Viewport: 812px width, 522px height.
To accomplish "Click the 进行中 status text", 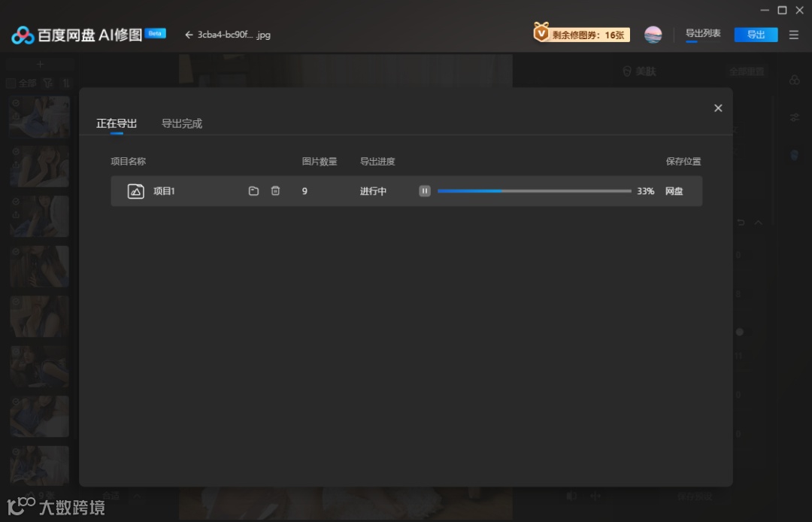I will [x=373, y=191].
